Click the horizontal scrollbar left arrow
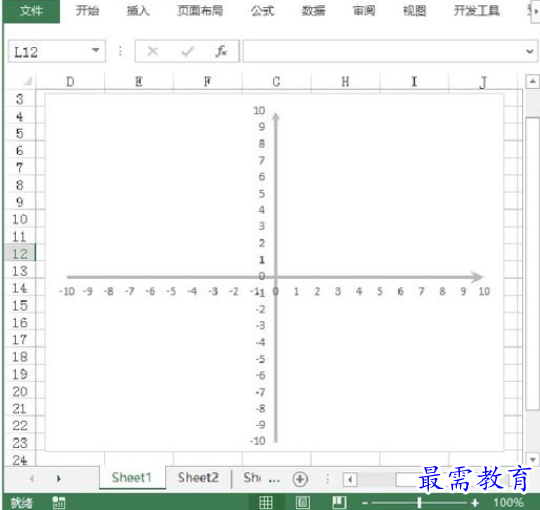 pyautogui.click(x=350, y=479)
